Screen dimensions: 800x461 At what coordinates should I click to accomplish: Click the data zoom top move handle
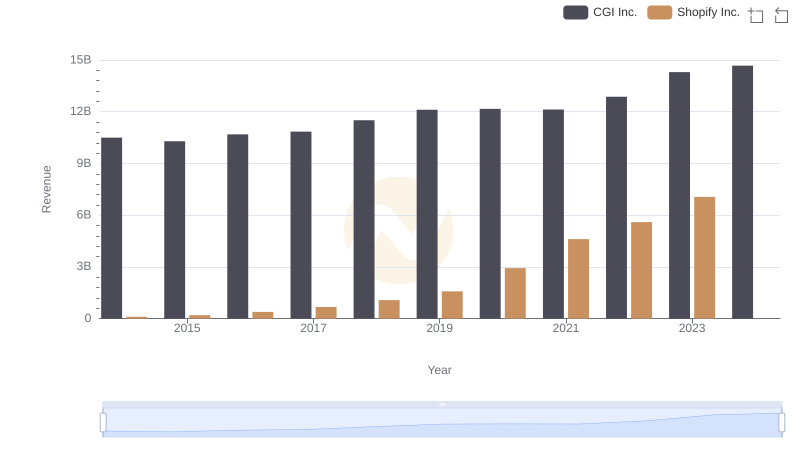442,404
